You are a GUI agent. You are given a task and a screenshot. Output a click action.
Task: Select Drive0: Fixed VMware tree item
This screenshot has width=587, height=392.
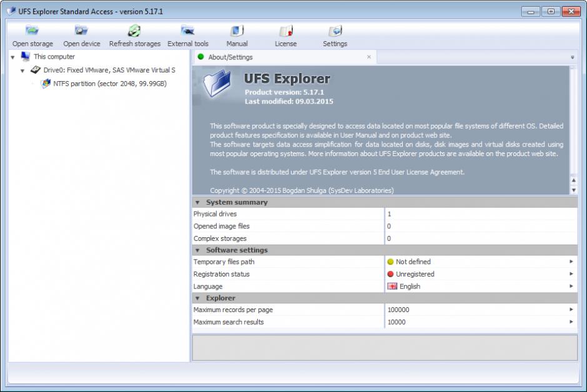pyautogui.click(x=109, y=70)
